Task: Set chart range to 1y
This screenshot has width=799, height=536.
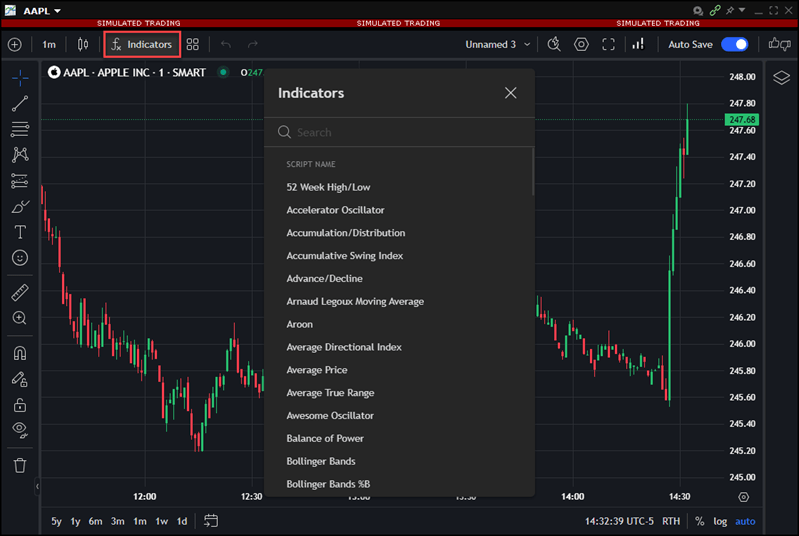Action: click(76, 521)
